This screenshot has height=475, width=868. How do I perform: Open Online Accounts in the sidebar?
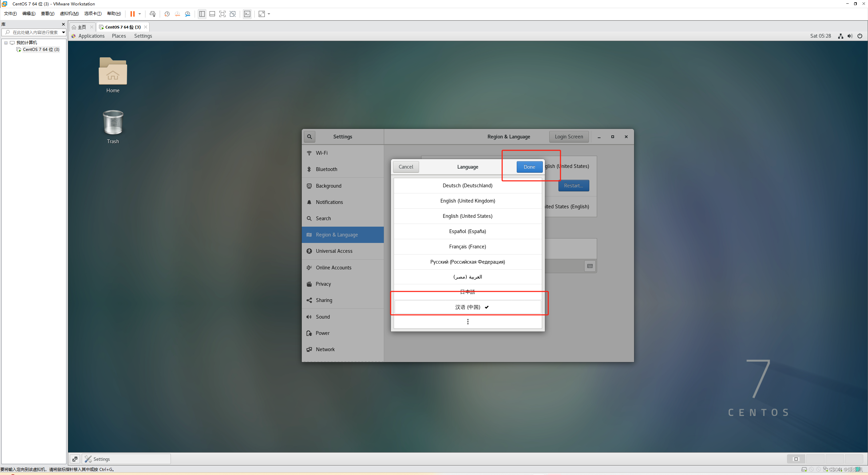click(343, 268)
